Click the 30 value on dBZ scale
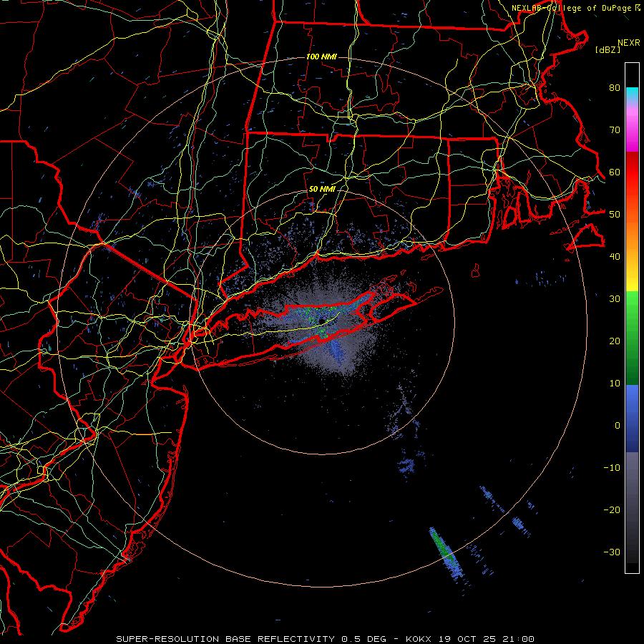Viewport: 644px width, 644px height. (615, 299)
